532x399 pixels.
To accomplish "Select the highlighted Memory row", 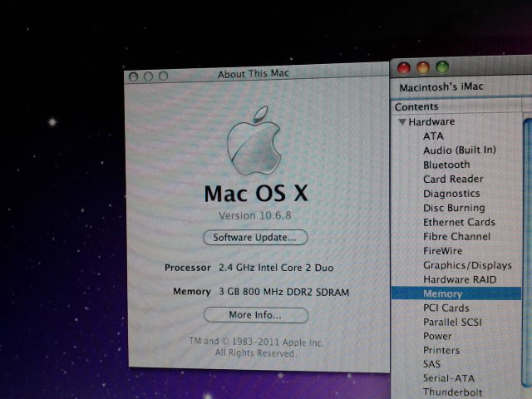I will pyautogui.click(x=456, y=293).
